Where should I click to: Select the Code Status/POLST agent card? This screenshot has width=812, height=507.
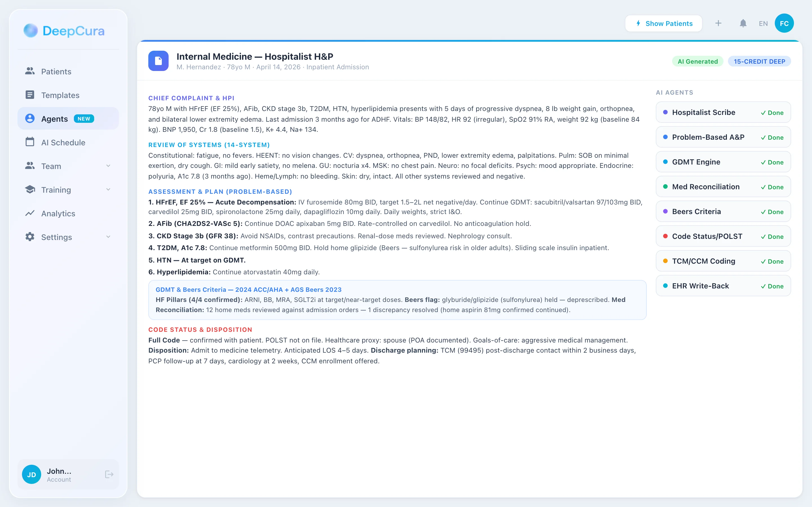coord(723,236)
